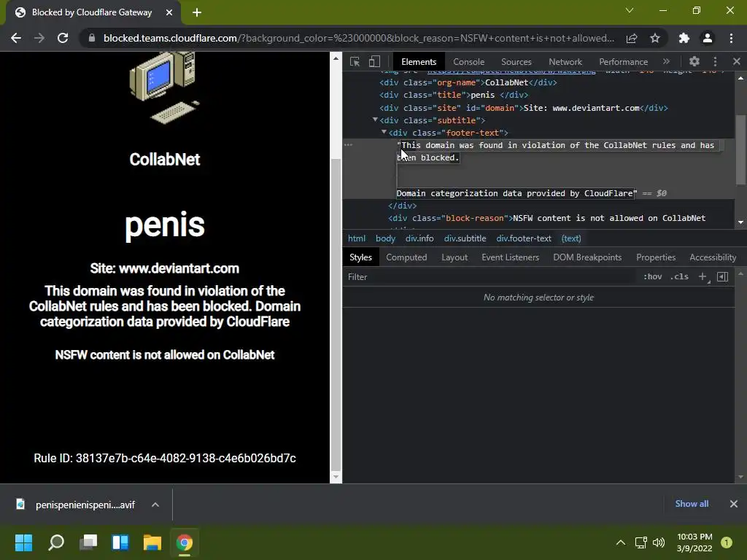
Task: Show hidden system tray icons chevron
Action: [621, 542]
